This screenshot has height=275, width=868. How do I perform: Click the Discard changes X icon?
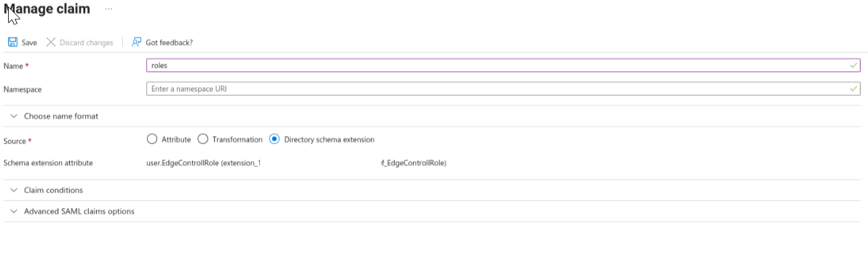point(50,42)
